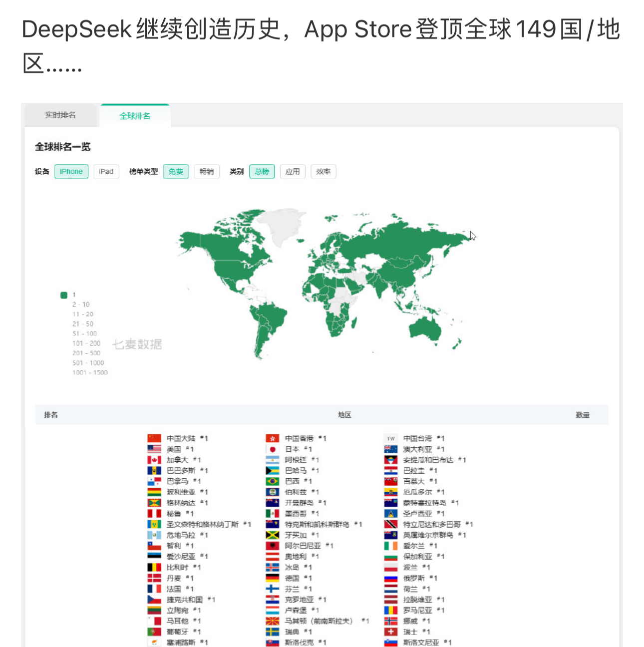Click the 斯洛文尼亚 country name
644x647 pixels.
point(421,643)
